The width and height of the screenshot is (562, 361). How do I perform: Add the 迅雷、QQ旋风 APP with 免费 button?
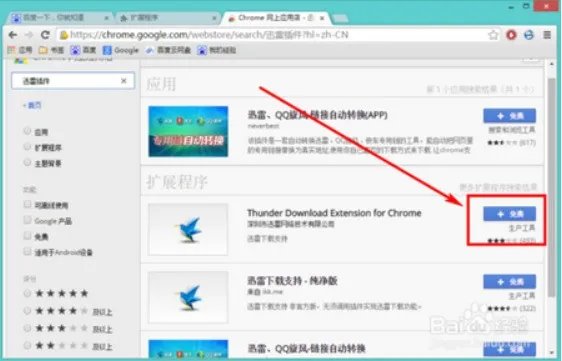[509, 116]
